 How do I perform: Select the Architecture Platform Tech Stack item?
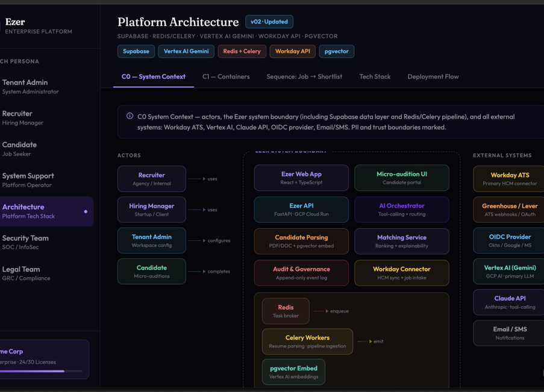[47, 211]
